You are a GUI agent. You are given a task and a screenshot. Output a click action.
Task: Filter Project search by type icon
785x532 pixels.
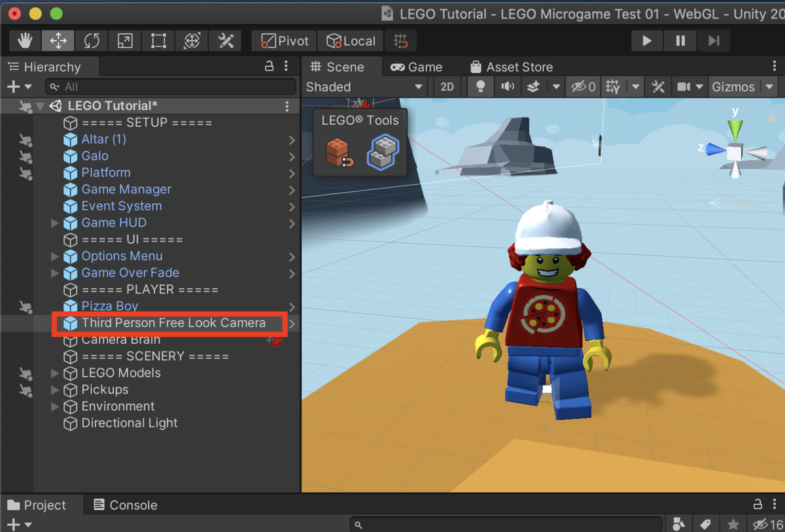coord(678,524)
